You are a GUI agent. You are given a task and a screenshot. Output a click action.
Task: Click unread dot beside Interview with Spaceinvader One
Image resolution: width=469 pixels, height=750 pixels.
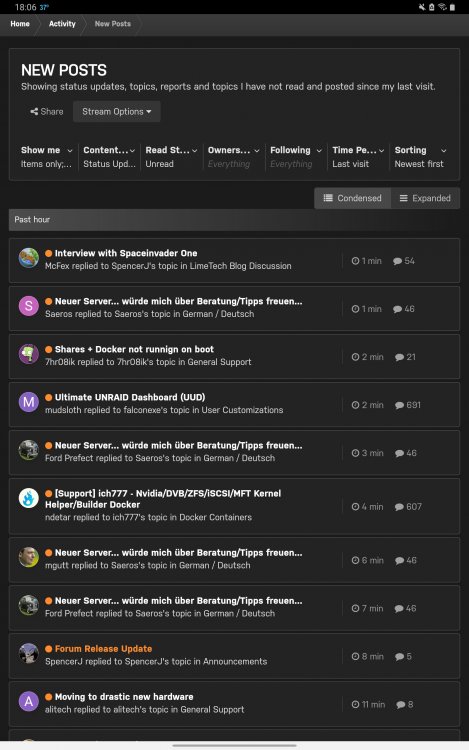click(x=49, y=253)
